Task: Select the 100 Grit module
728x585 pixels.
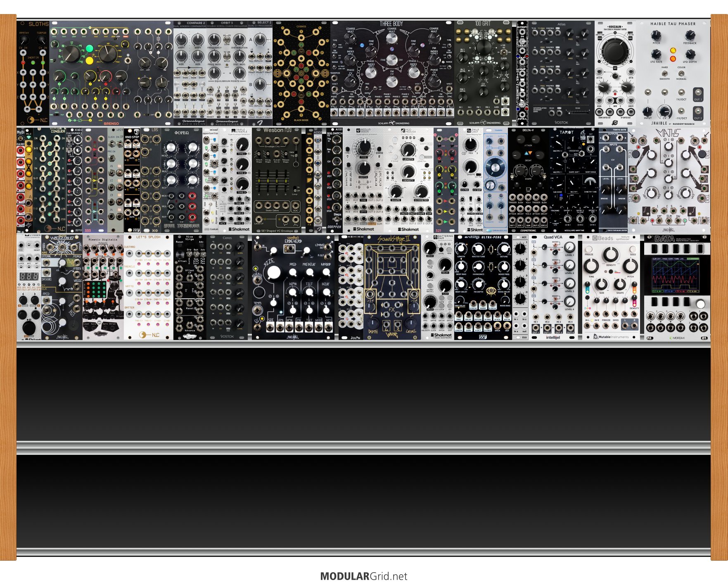Action: [x=483, y=73]
